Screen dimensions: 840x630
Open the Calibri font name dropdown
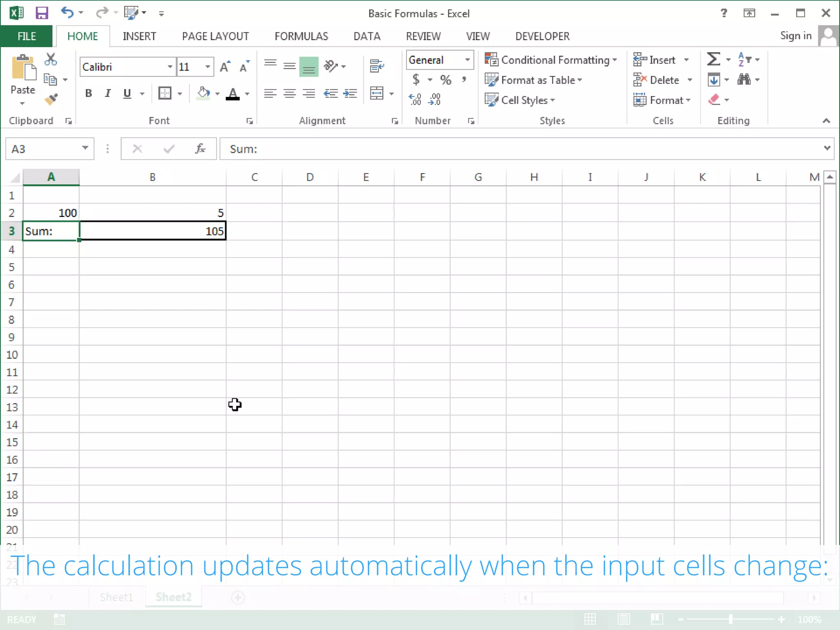[170, 67]
